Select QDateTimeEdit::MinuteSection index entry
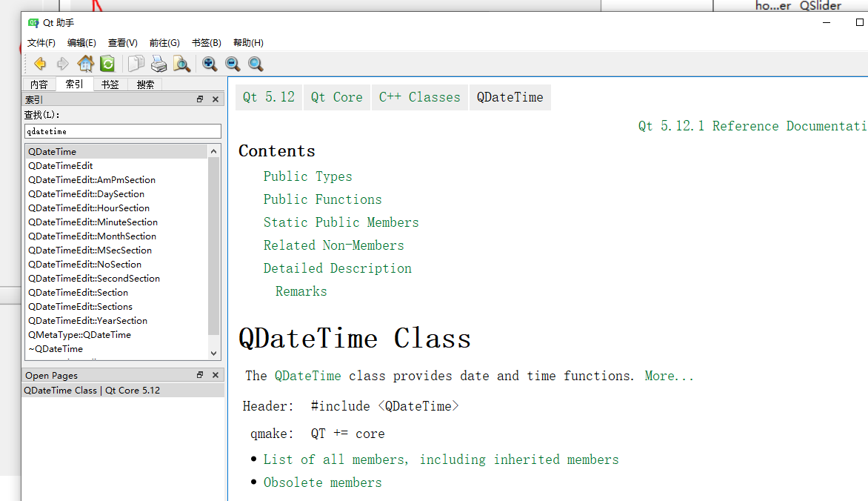This screenshot has width=868, height=501. pyautogui.click(x=116, y=222)
